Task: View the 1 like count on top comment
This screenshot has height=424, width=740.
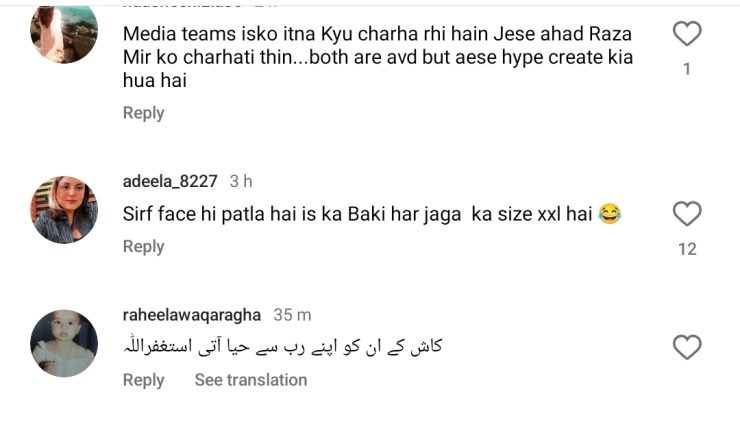Action: pos(686,70)
